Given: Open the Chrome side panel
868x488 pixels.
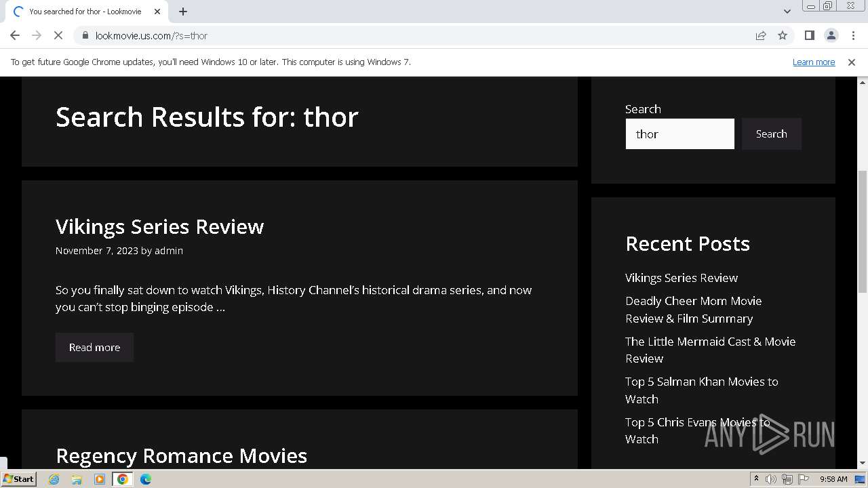Looking at the screenshot, I should point(809,35).
